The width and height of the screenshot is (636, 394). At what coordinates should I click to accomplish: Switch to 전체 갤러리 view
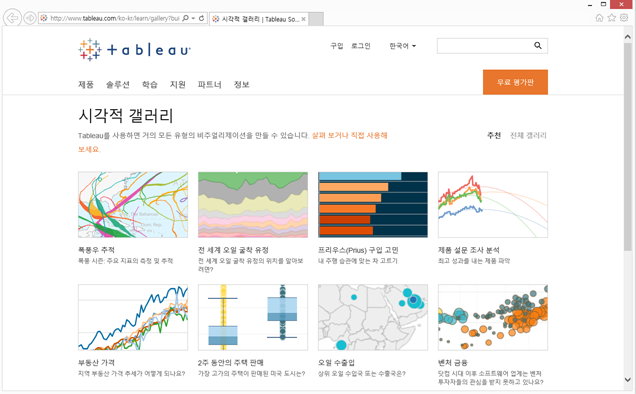(528, 136)
